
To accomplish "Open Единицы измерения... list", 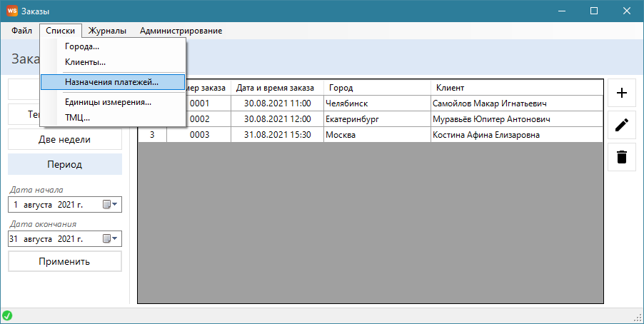I will 108,102.
